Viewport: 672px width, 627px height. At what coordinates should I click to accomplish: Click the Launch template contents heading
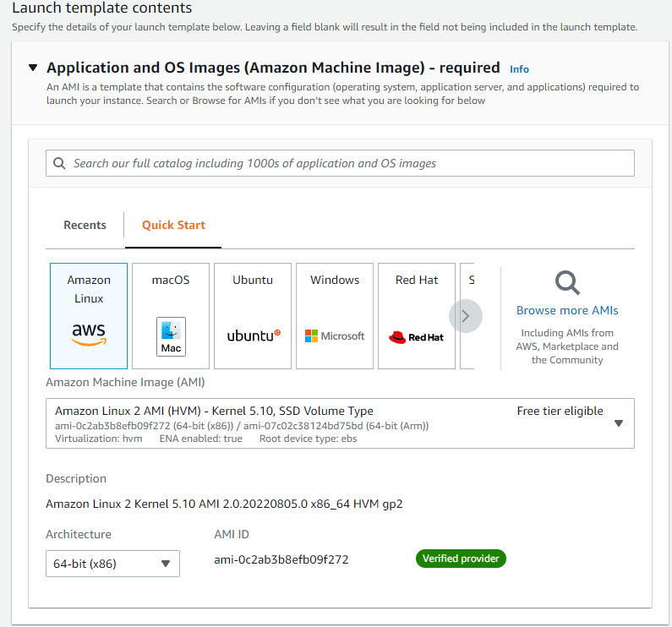pyautogui.click(x=102, y=8)
